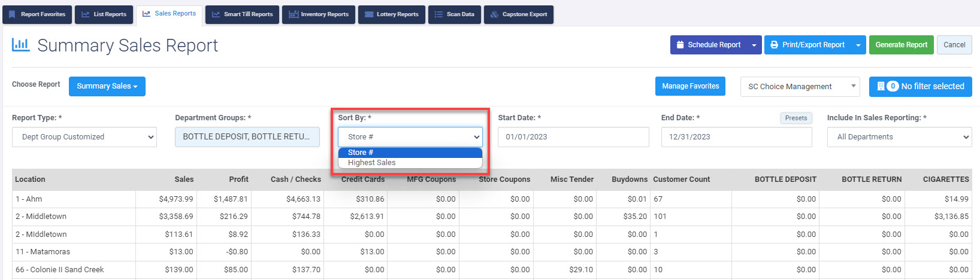980x280 pixels.
Task: Click the Presets button
Action: (796, 118)
